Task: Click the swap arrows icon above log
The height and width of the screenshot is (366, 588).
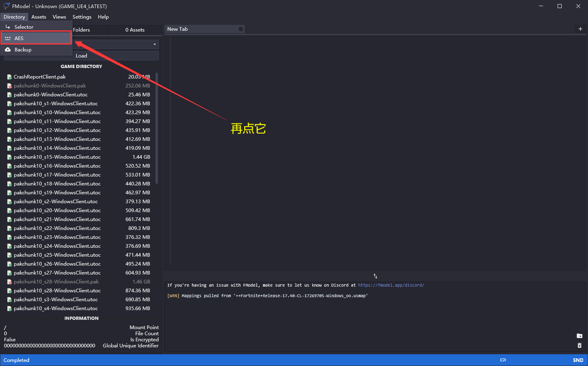Action: click(375, 276)
